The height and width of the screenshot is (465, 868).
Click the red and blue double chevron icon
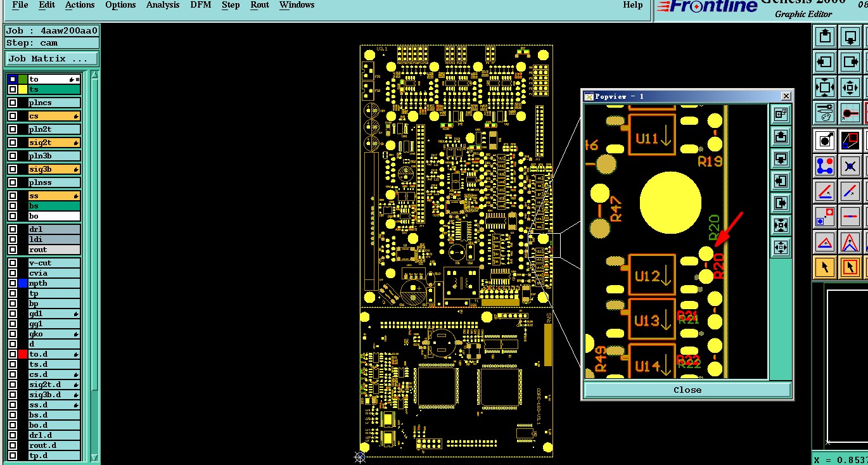pos(850,242)
